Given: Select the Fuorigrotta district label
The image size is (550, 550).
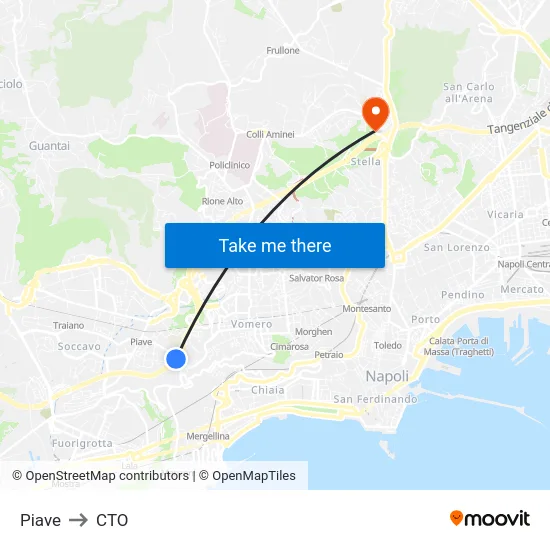Looking at the screenshot, I should pos(82,444).
